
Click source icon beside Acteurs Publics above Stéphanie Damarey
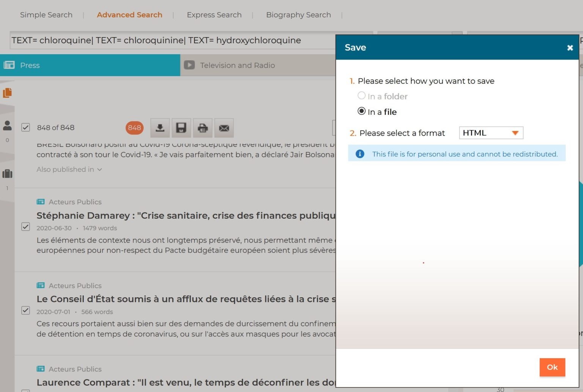tap(41, 202)
